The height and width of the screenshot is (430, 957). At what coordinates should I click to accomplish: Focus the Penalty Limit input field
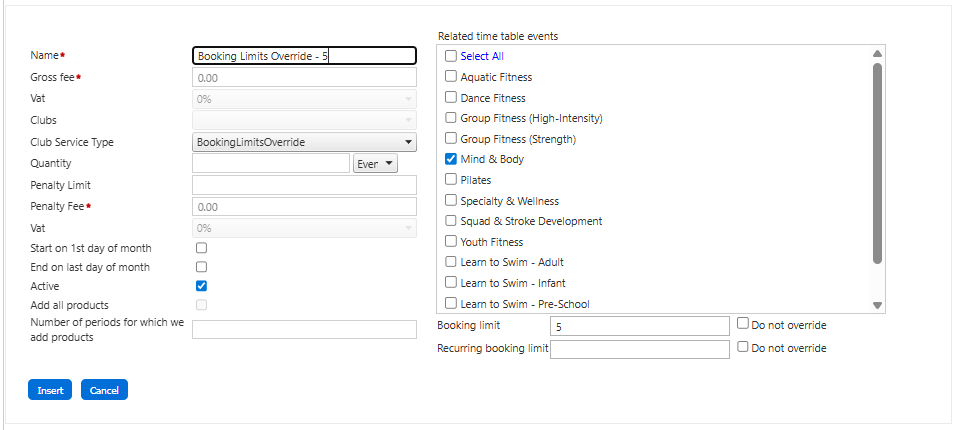click(x=304, y=185)
